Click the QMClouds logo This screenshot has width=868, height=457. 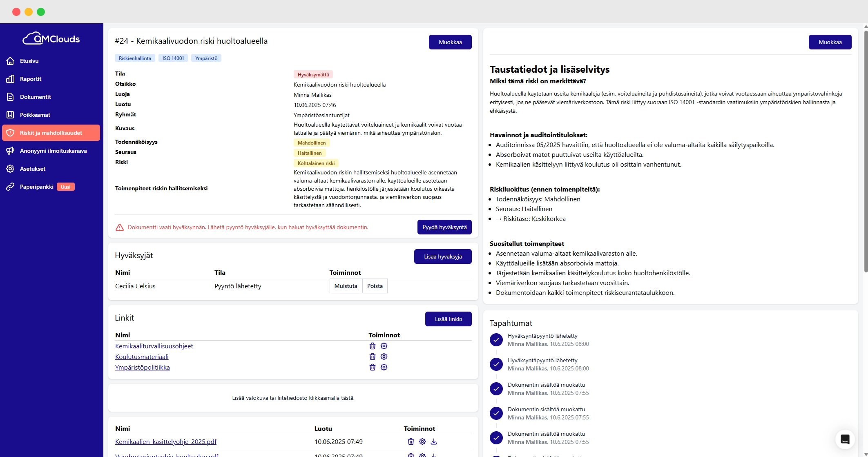(51, 39)
